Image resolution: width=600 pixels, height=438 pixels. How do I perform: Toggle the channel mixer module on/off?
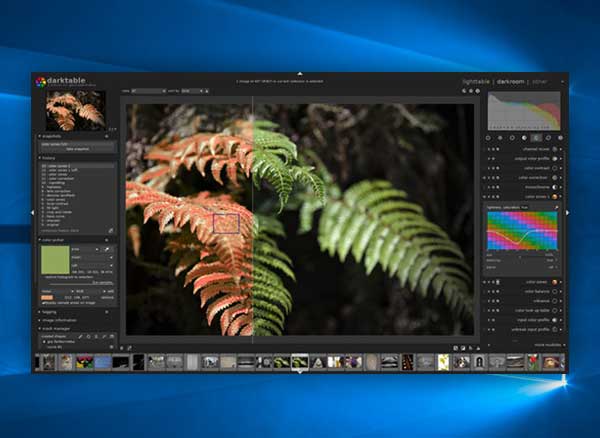[x=555, y=149]
